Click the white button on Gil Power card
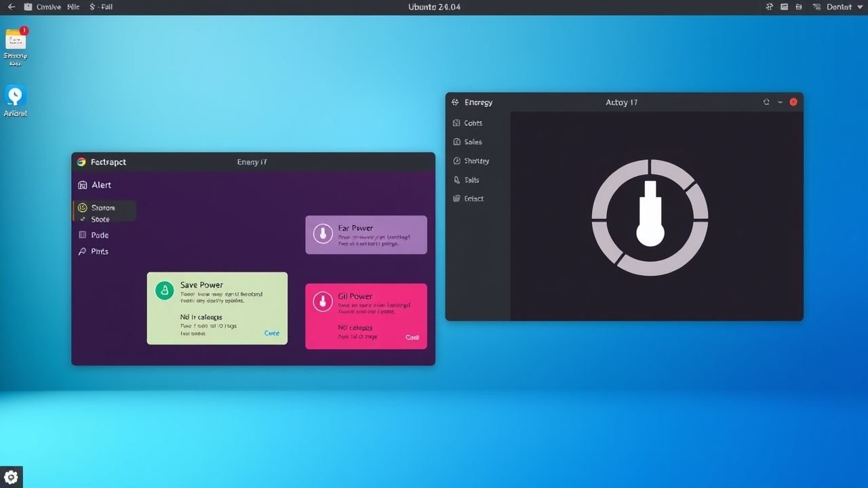This screenshot has height=488, width=868. (x=412, y=337)
